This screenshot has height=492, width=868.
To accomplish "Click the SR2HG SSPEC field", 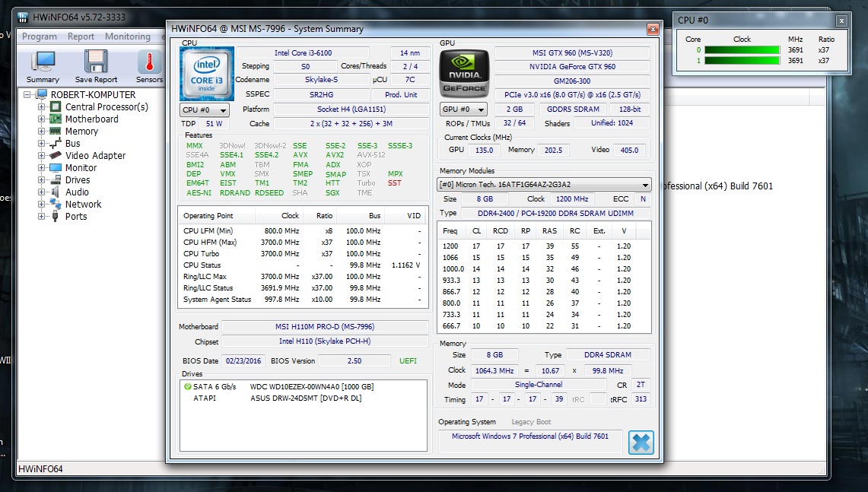I will (x=321, y=94).
